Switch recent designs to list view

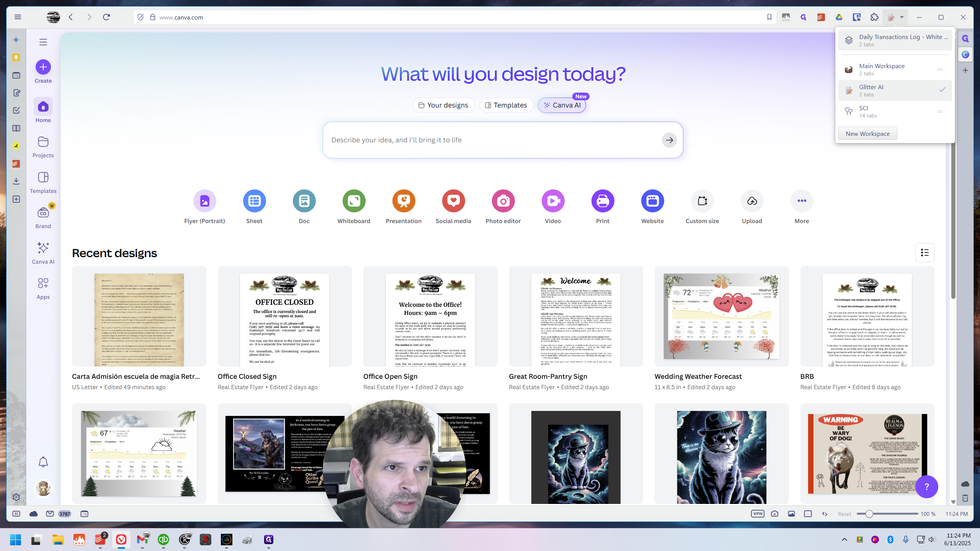(924, 253)
